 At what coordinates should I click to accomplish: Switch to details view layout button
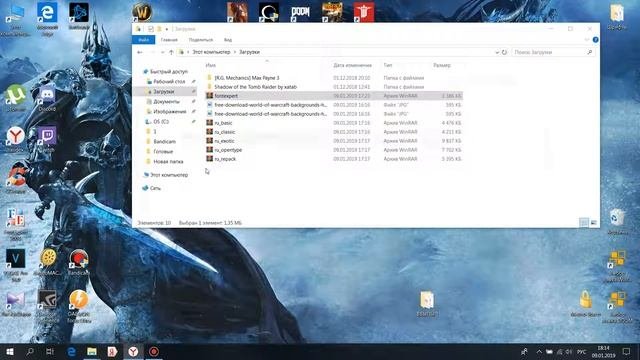click(x=584, y=222)
